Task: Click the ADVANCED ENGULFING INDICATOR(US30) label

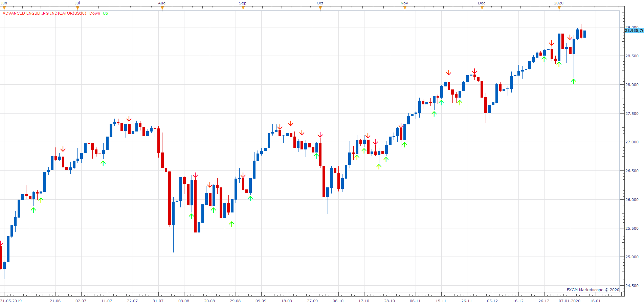Action: tap(44, 13)
